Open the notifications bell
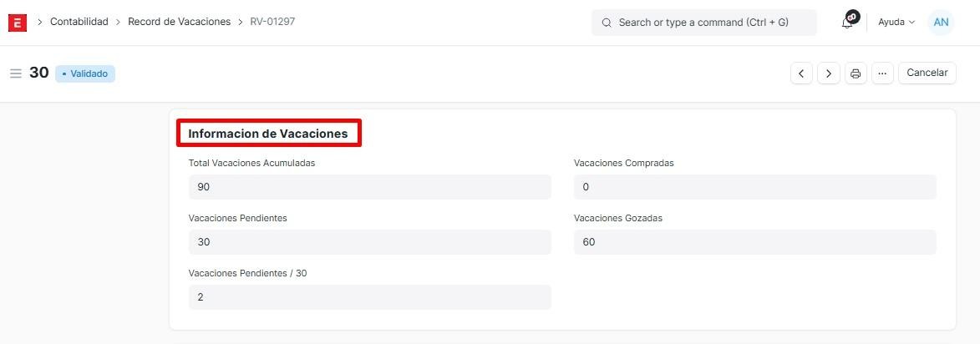This screenshot has height=344, width=980. tap(847, 23)
